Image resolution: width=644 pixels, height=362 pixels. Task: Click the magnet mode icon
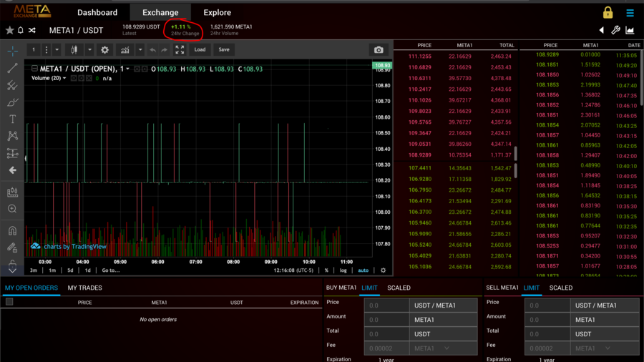(12, 231)
